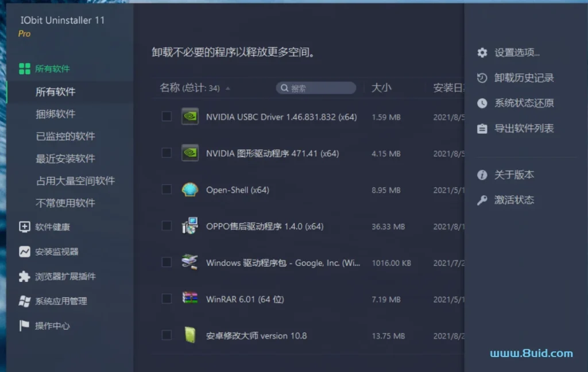This screenshot has width=588, height=372.
Task: Check the checkbox for WinRAR 6.01
Action: click(x=167, y=299)
